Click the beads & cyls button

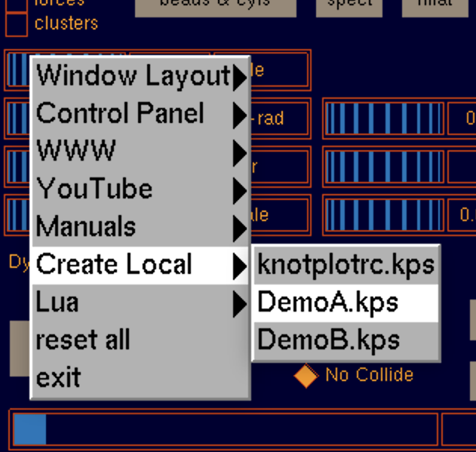(x=216, y=7)
